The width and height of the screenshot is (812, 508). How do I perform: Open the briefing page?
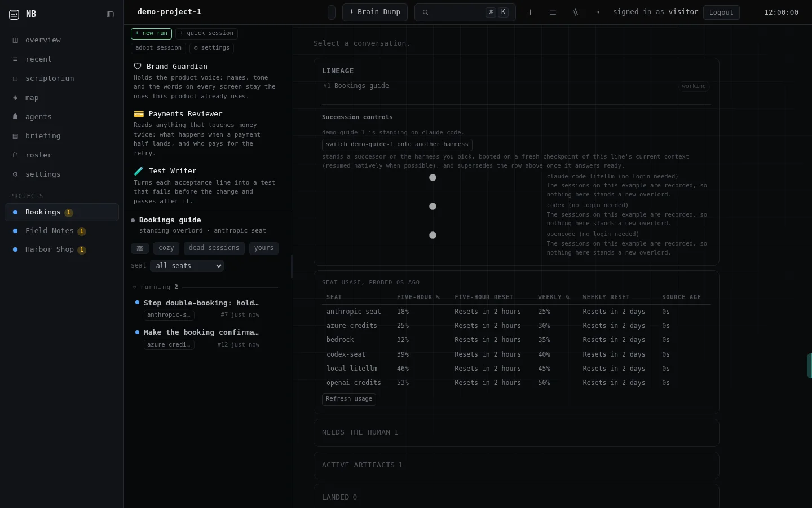61,136
